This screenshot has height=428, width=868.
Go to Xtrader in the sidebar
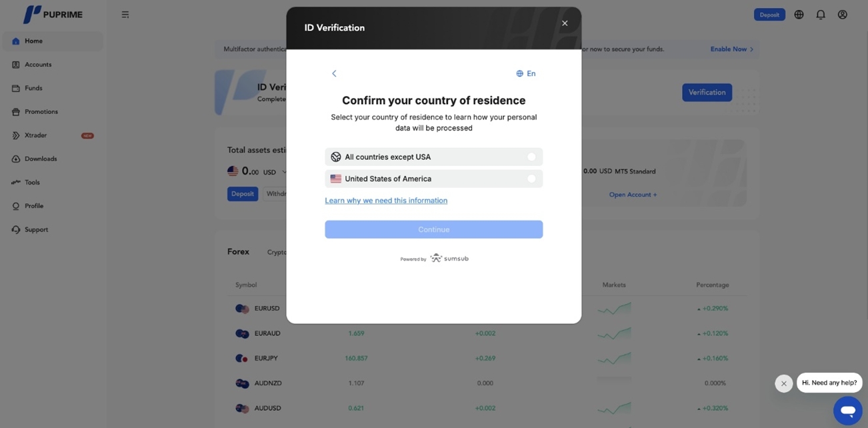[36, 135]
